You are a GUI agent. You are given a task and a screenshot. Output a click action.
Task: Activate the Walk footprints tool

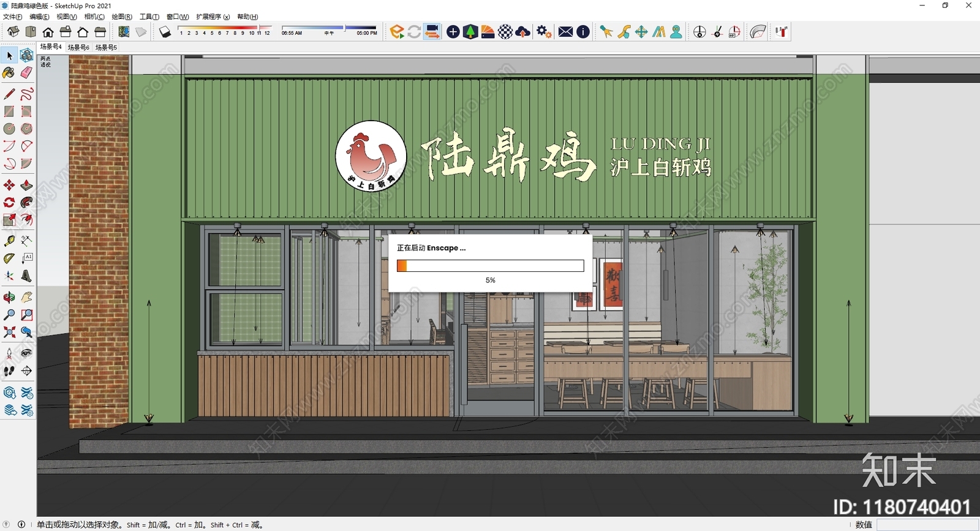[x=9, y=371]
